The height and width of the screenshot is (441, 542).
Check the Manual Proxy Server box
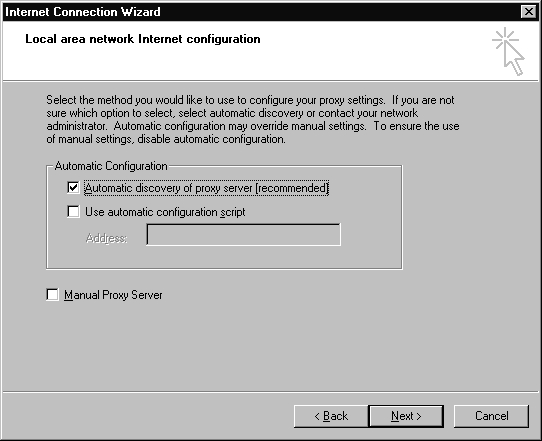(52, 295)
